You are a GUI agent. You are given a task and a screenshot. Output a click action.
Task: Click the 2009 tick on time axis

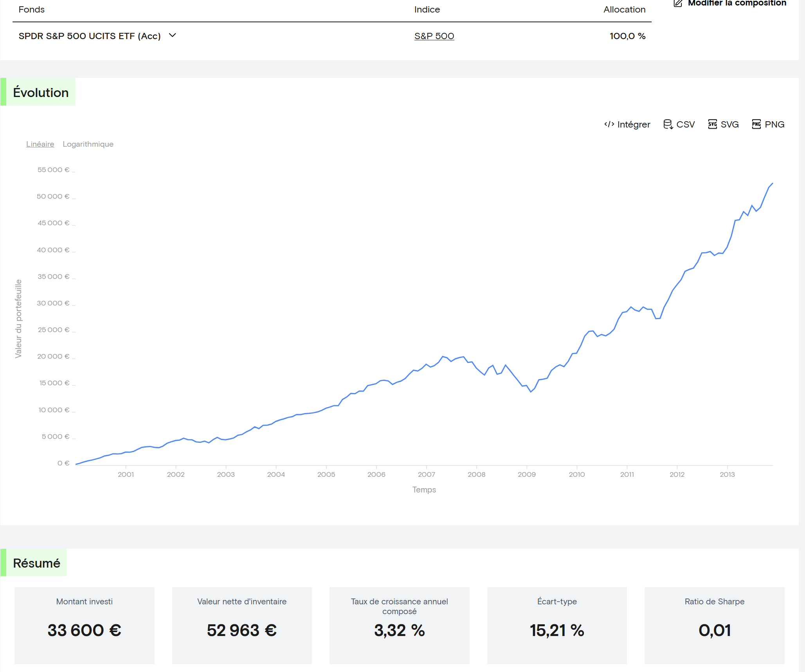526,474
